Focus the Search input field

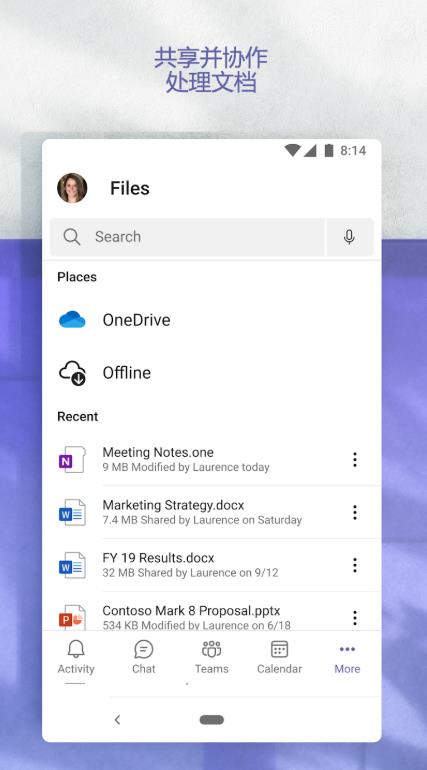pos(187,237)
